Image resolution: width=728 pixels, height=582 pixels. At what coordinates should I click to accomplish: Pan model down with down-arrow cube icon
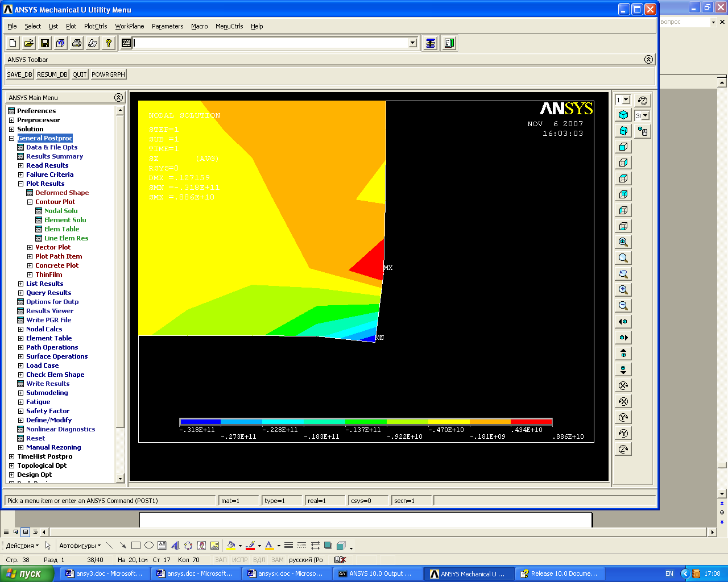623,369
